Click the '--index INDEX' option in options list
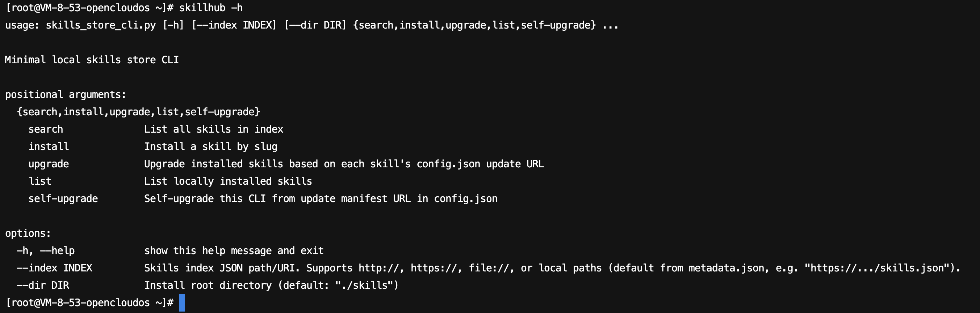980x313 pixels. click(54, 268)
